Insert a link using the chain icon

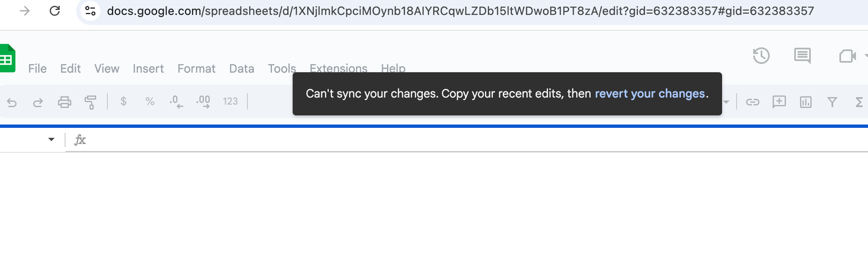(x=752, y=102)
